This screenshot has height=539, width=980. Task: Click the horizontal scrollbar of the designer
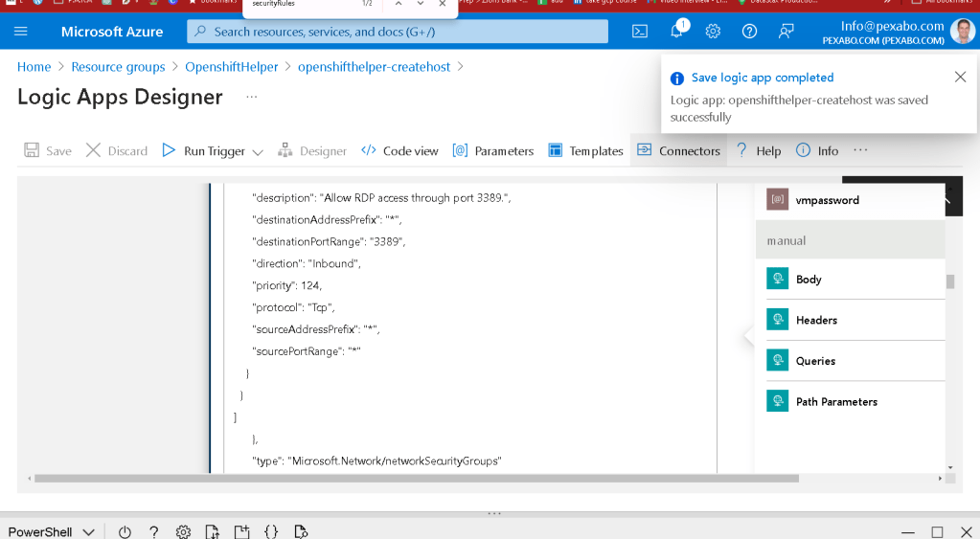[417, 479]
